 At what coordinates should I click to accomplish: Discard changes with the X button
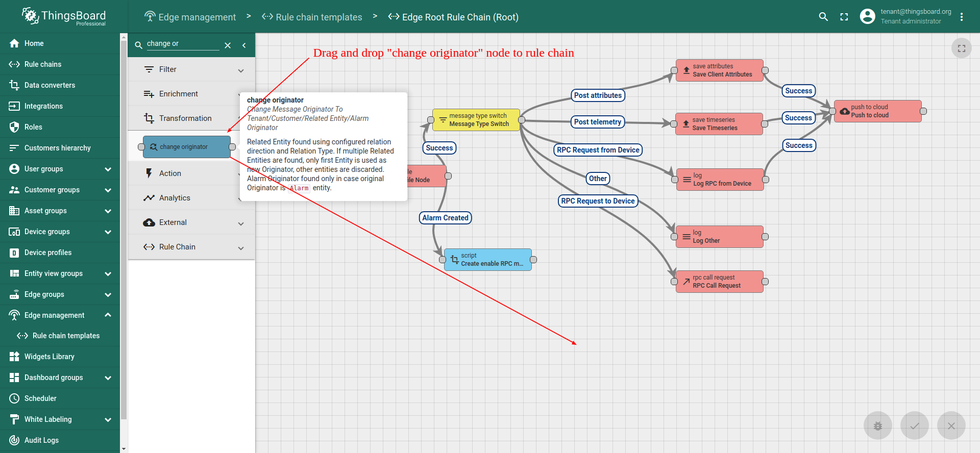tap(951, 425)
